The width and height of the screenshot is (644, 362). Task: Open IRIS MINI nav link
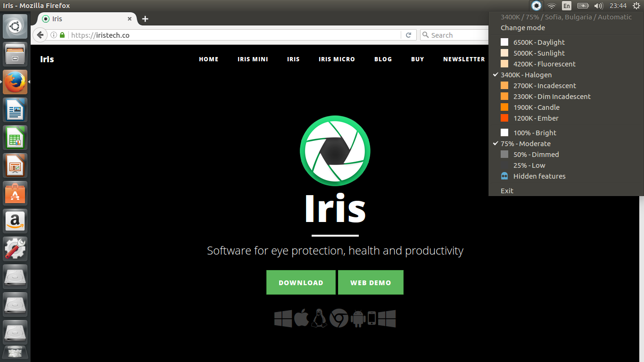(253, 59)
